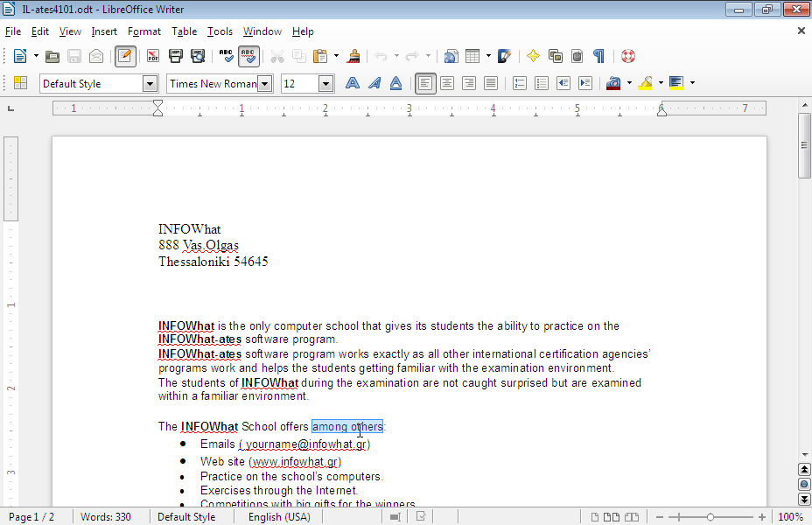Click Zoom In plus button
The width and height of the screenshot is (812, 525).
(x=762, y=517)
